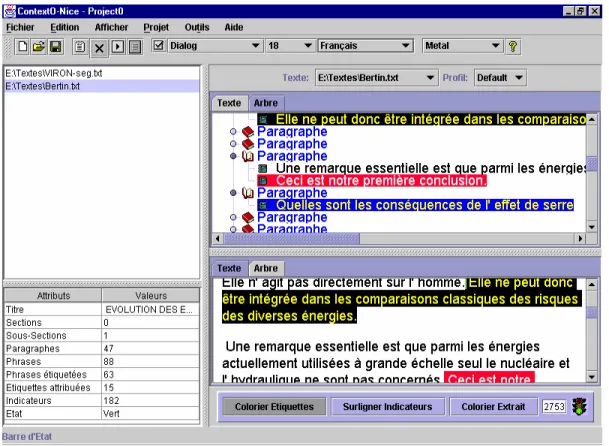Open the Projet menu
Screen dimensions: 609x446
coord(156,27)
